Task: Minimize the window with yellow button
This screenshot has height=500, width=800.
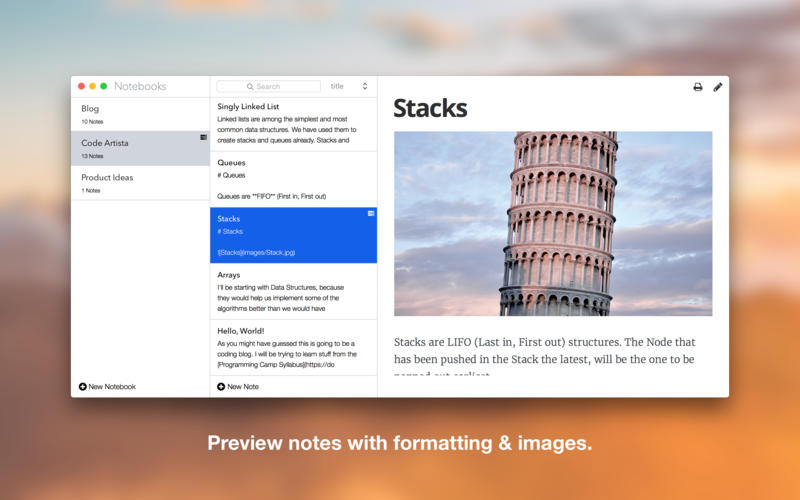Action: tap(92, 86)
